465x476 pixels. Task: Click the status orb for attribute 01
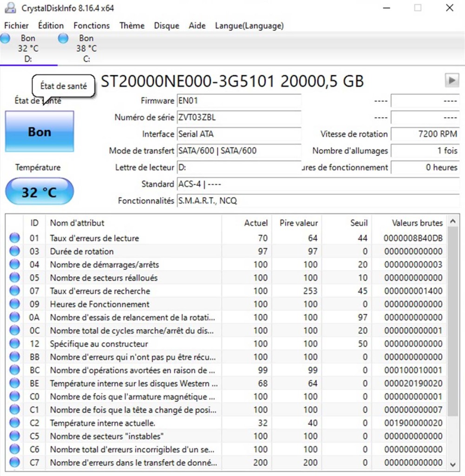[x=14, y=238]
